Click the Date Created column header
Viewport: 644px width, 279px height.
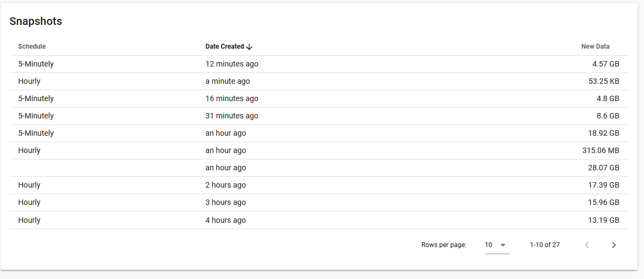pos(225,46)
